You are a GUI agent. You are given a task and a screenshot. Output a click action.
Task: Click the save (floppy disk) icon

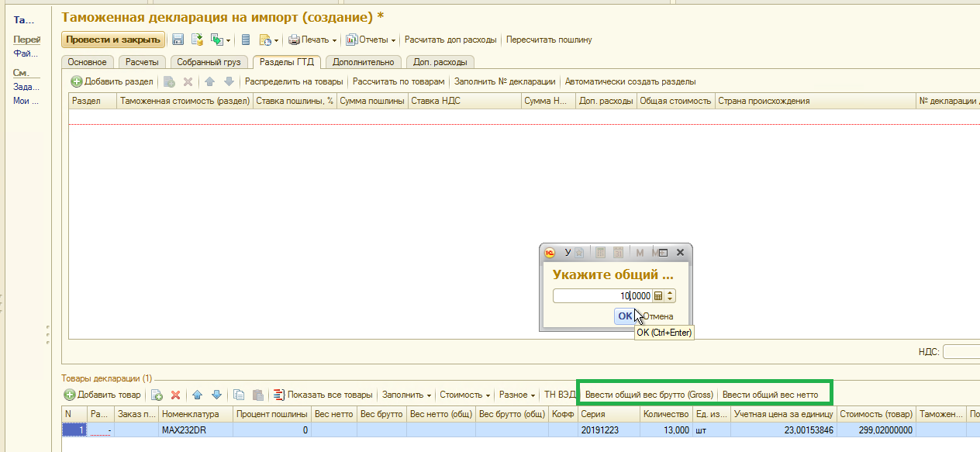tap(178, 40)
